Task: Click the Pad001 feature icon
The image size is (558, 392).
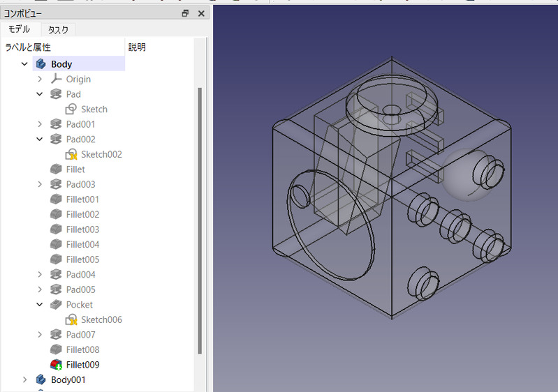Action: [x=56, y=124]
